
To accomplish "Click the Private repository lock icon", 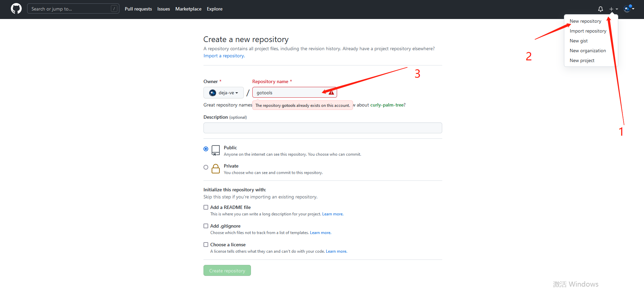I will pyautogui.click(x=216, y=169).
